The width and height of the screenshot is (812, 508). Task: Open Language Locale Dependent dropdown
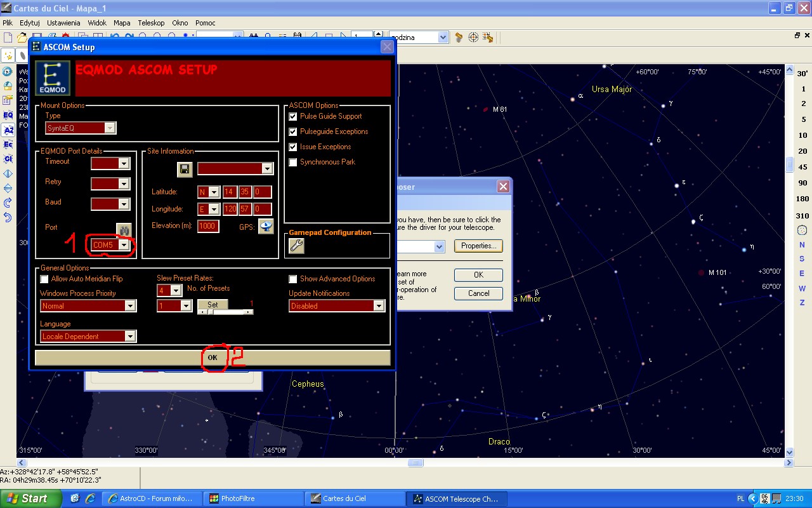130,337
